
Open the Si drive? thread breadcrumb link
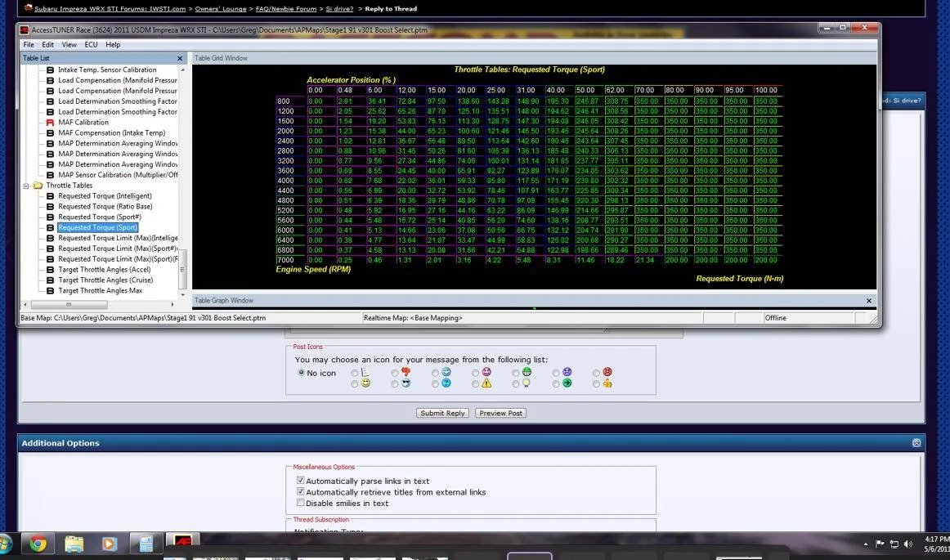pos(339,8)
